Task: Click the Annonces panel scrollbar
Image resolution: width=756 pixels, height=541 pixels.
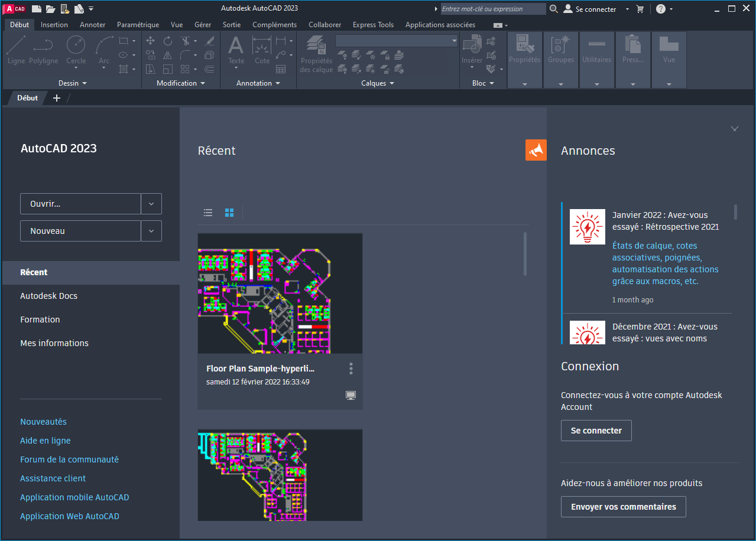Action: coord(736,211)
